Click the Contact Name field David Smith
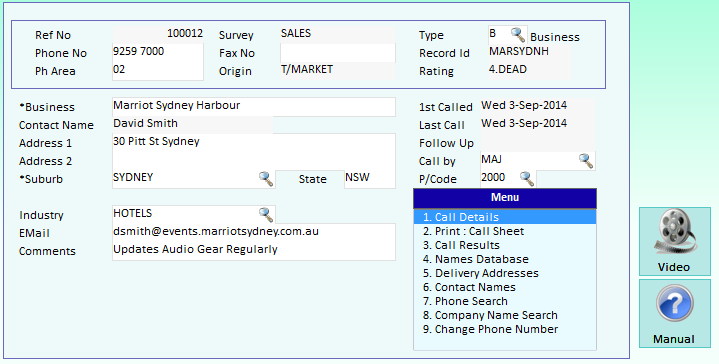 tap(193, 125)
